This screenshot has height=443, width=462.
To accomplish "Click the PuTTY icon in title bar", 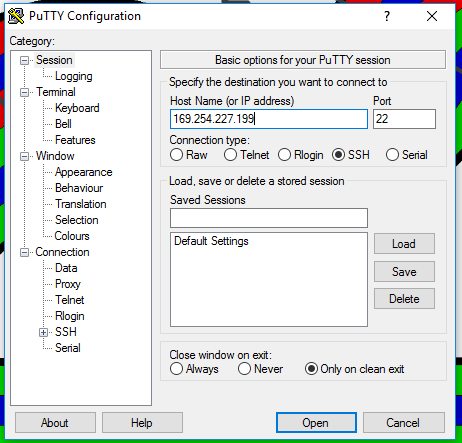I will coord(16,16).
